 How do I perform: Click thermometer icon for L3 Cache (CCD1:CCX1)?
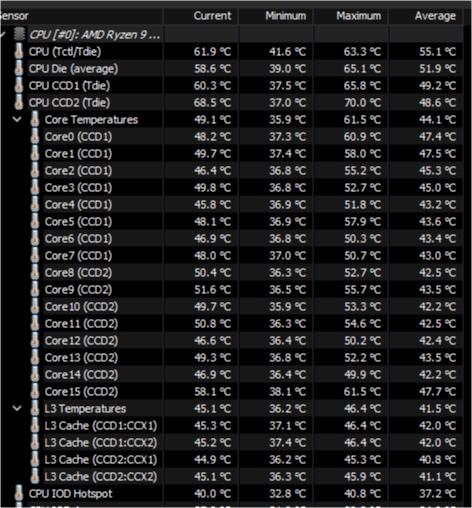pos(35,426)
